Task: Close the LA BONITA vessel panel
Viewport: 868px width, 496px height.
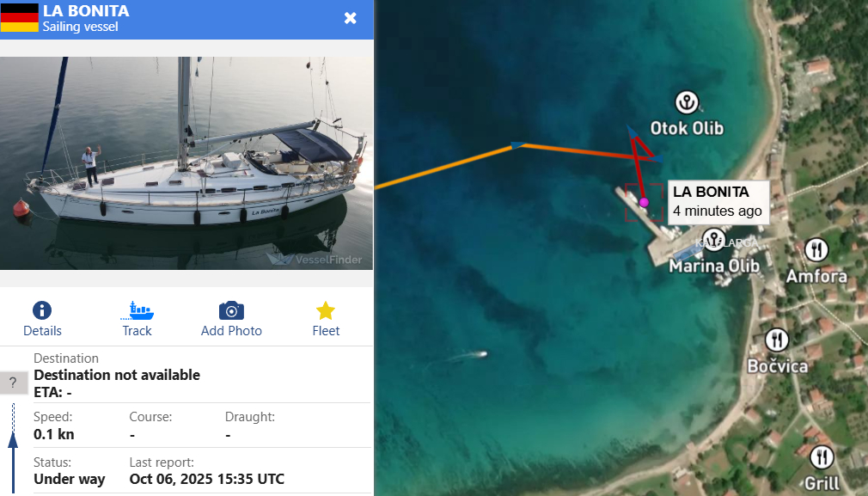Action: [x=351, y=18]
